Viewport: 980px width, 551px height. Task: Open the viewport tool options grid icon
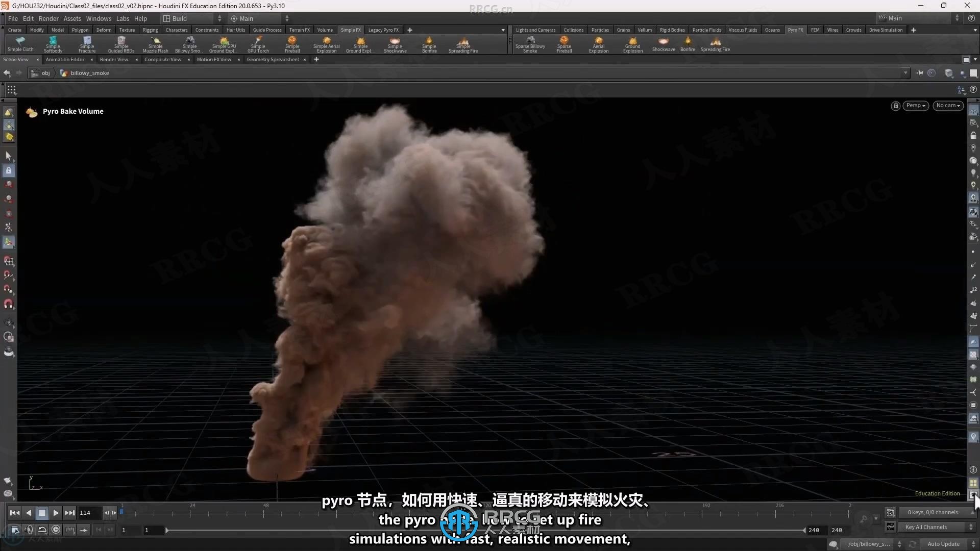coord(11,90)
